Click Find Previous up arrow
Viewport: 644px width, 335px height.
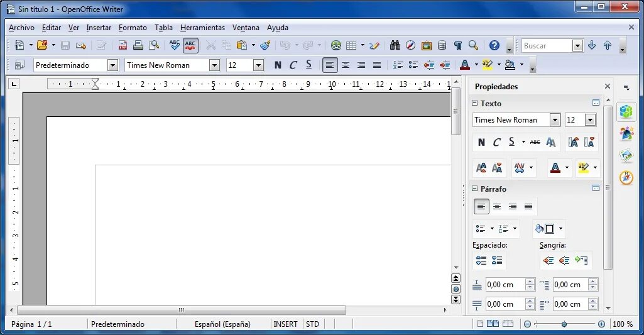point(608,45)
